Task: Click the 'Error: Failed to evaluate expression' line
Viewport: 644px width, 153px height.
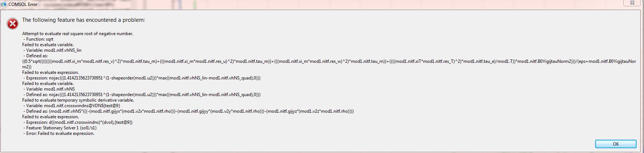Action: click(59, 133)
